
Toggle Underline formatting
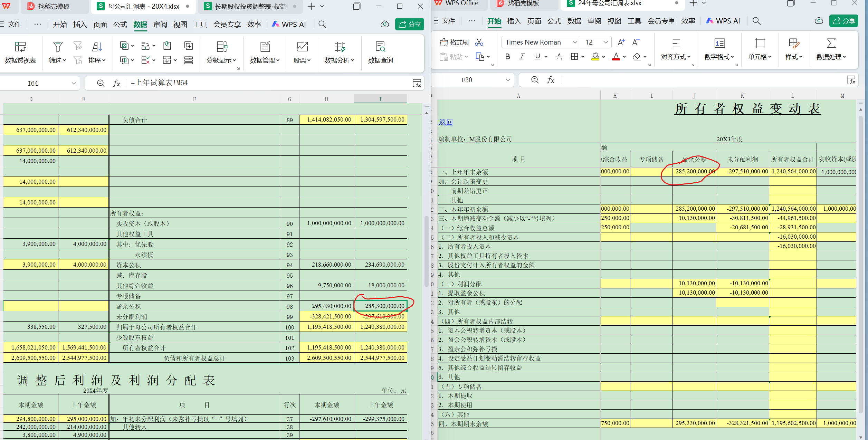[x=537, y=57]
